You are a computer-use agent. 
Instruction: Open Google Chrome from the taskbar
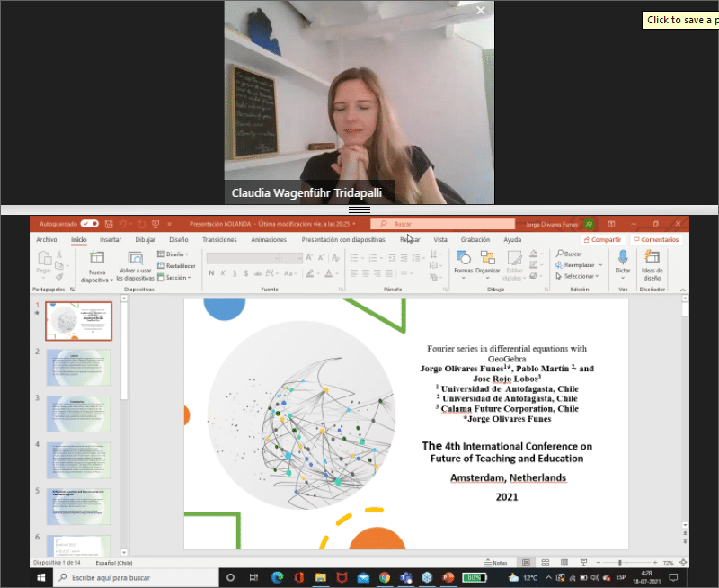[x=384, y=577]
